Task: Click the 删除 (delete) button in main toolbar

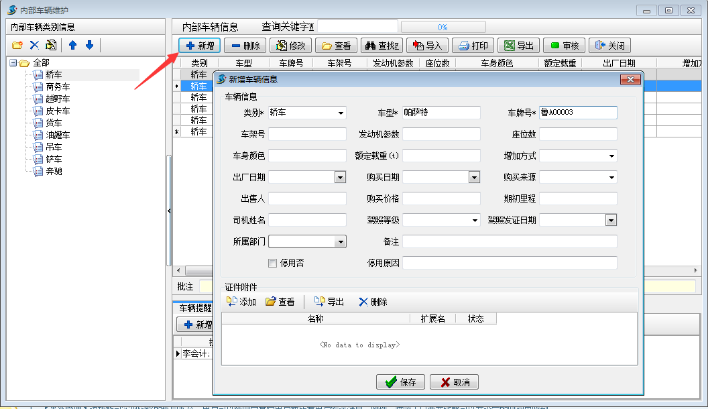Action: [x=245, y=46]
